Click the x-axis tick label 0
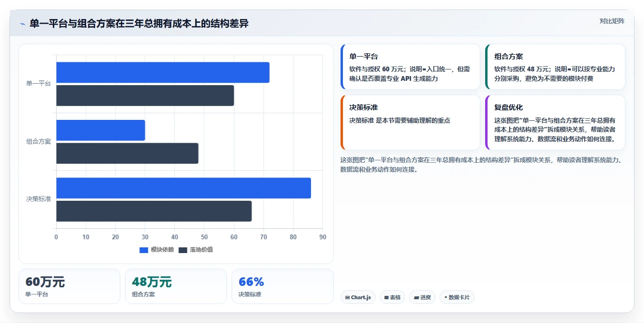This screenshot has width=644, height=323. 56,237
